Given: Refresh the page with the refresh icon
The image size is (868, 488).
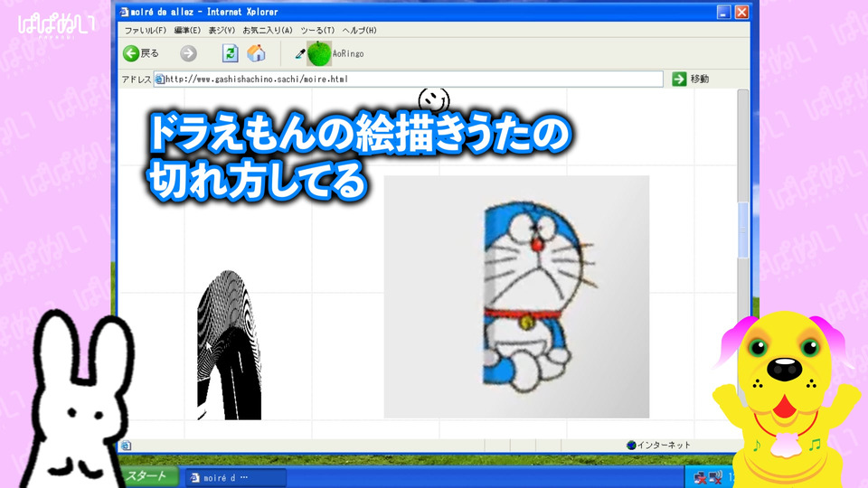Looking at the screenshot, I should (x=231, y=53).
